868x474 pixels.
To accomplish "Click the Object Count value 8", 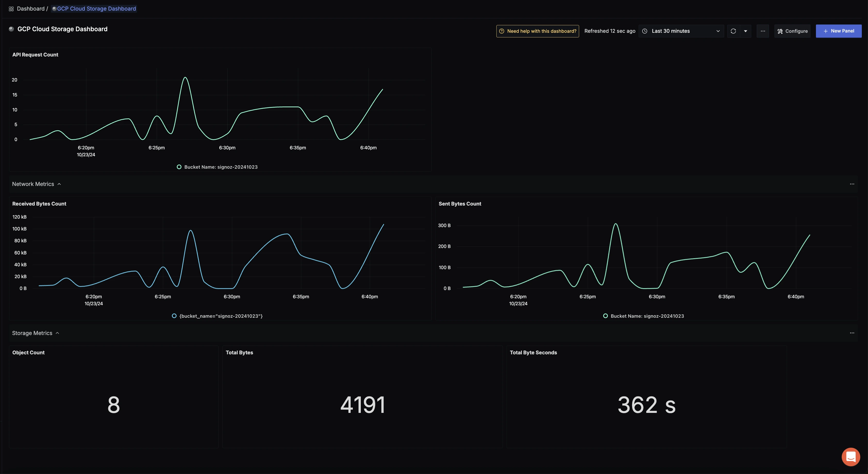I will tap(114, 405).
